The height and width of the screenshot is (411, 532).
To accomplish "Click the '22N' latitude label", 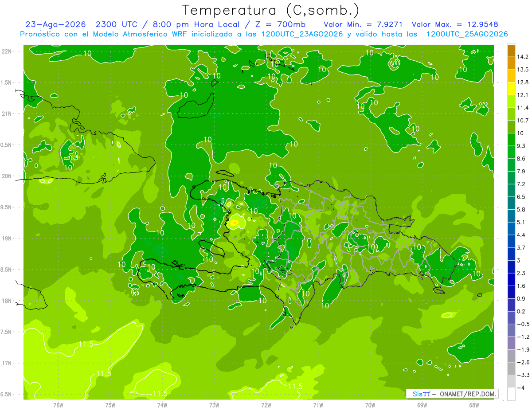I will [7, 51].
